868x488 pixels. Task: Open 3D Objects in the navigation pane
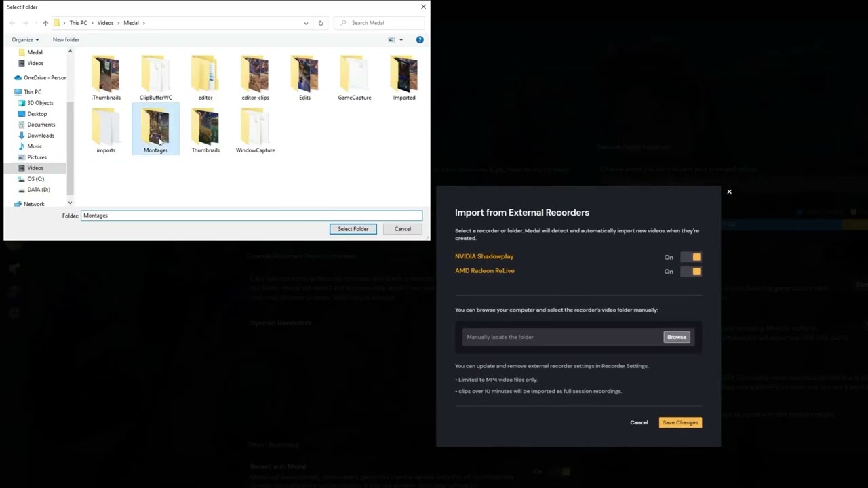tap(40, 103)
